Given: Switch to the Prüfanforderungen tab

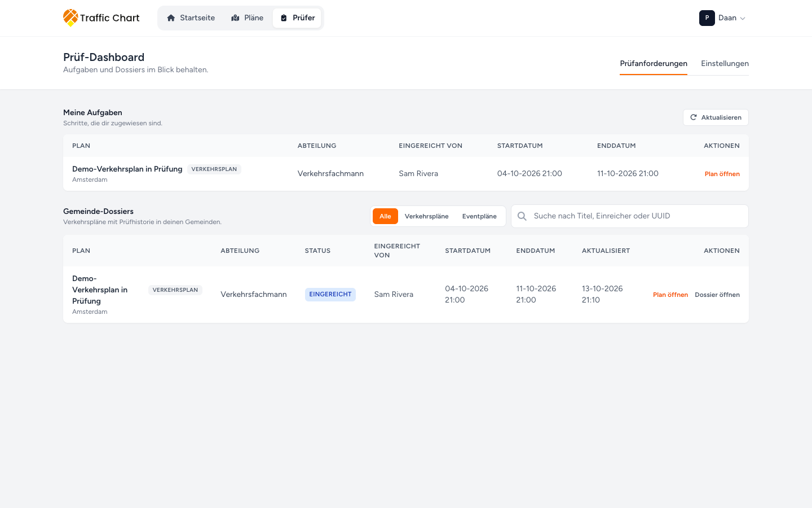Looking at the screenshot, I should click(x=654, y=64).
